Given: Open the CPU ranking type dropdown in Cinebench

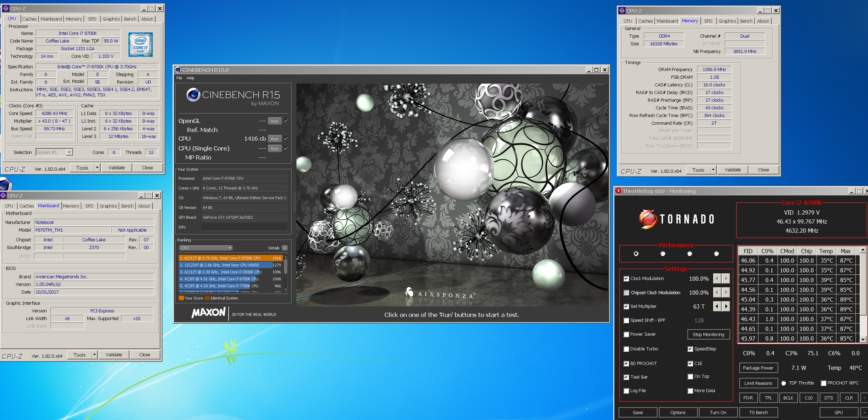Looking at the screenshot, I should (x=206, y=248).
